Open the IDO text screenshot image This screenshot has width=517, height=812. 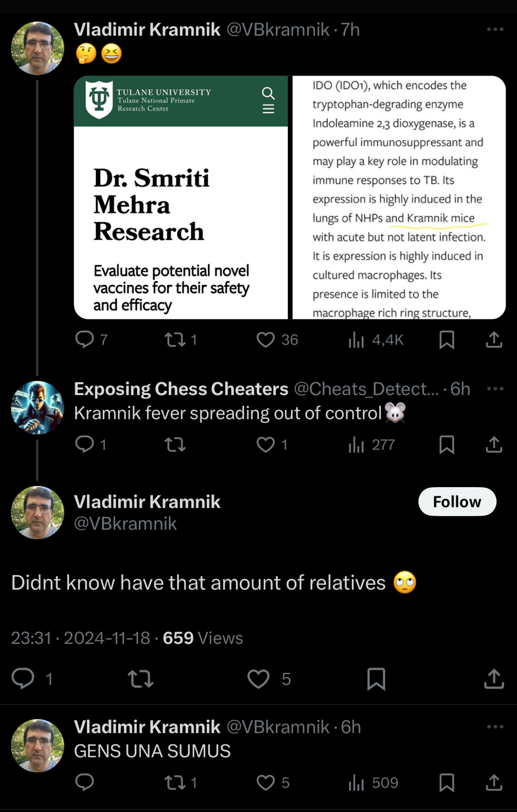(399, 197)
